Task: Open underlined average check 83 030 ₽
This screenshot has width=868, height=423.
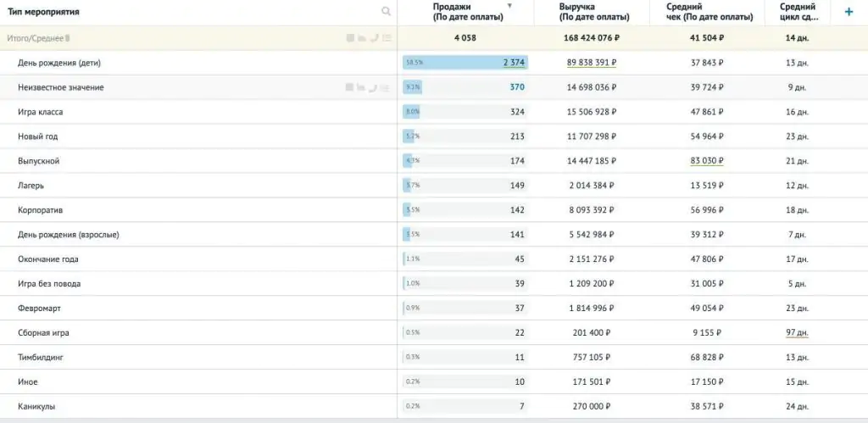Action: click(707, 161)
